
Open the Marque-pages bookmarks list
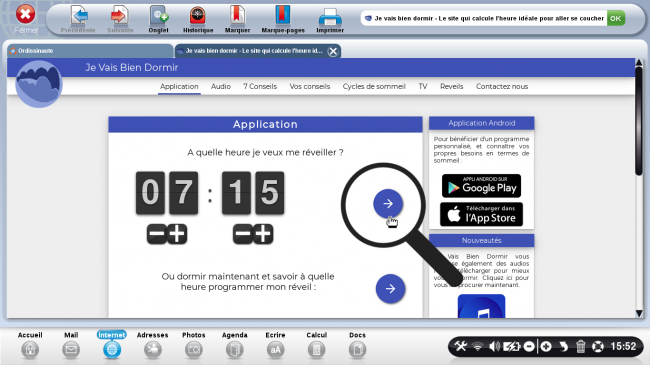[283, 16]
